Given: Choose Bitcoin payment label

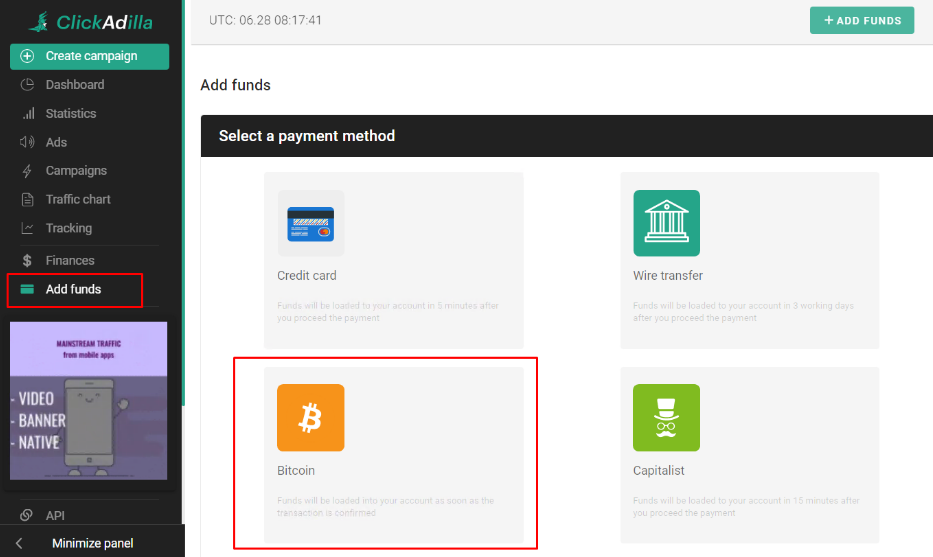Looking at the screenshot, I should pyautogui.click(x=296, y=470).
